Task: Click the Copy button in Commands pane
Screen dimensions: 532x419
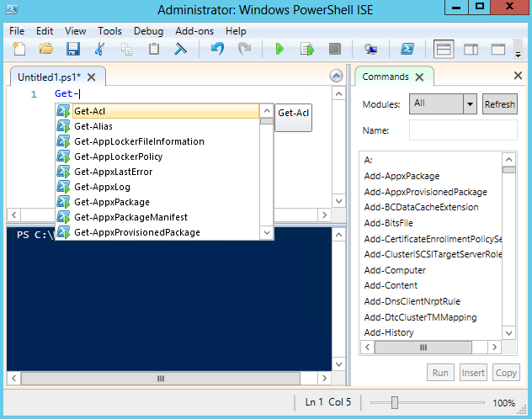Action: [x=506, y=373]
